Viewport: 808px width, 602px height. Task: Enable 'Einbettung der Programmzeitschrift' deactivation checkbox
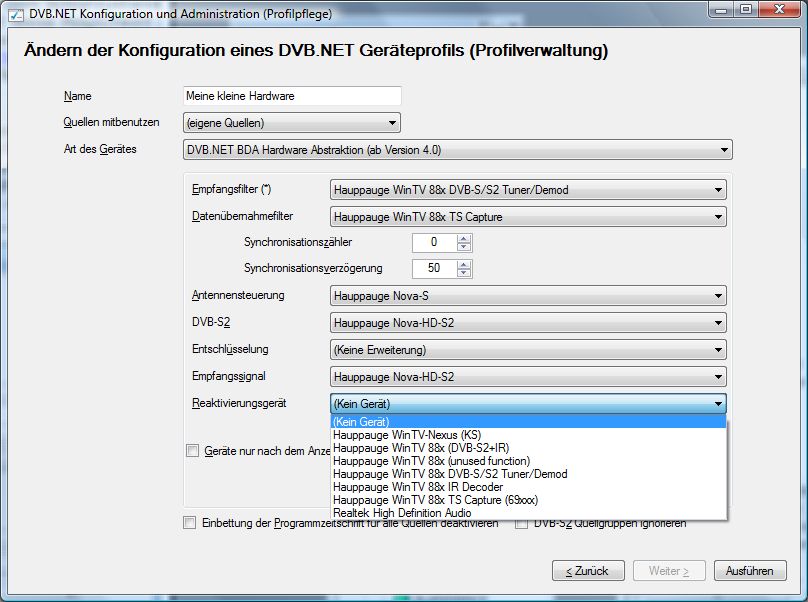tap(190, 523)
